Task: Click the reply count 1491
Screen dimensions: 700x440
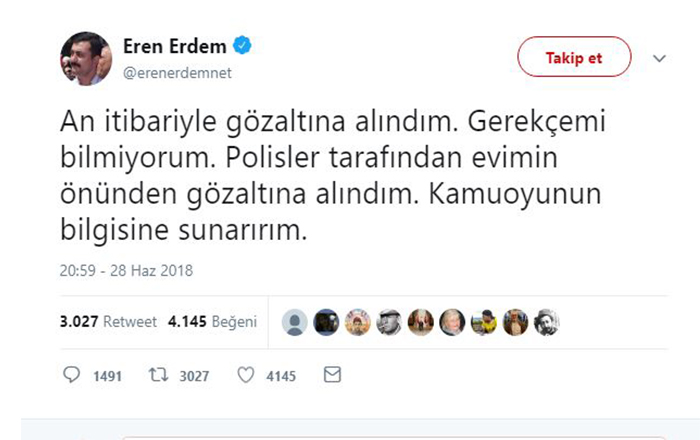Action: 104,376
